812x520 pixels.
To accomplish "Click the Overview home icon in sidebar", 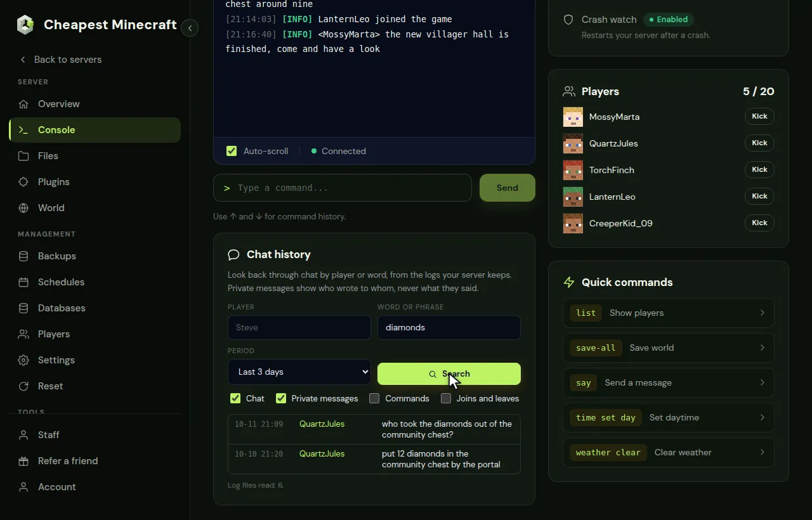I will (x=23, y=104).
